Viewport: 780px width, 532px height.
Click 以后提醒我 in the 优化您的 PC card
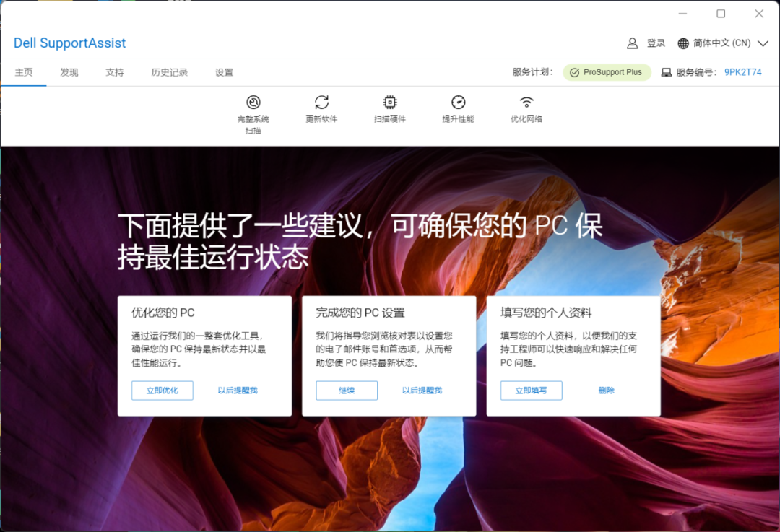[238, 391]
